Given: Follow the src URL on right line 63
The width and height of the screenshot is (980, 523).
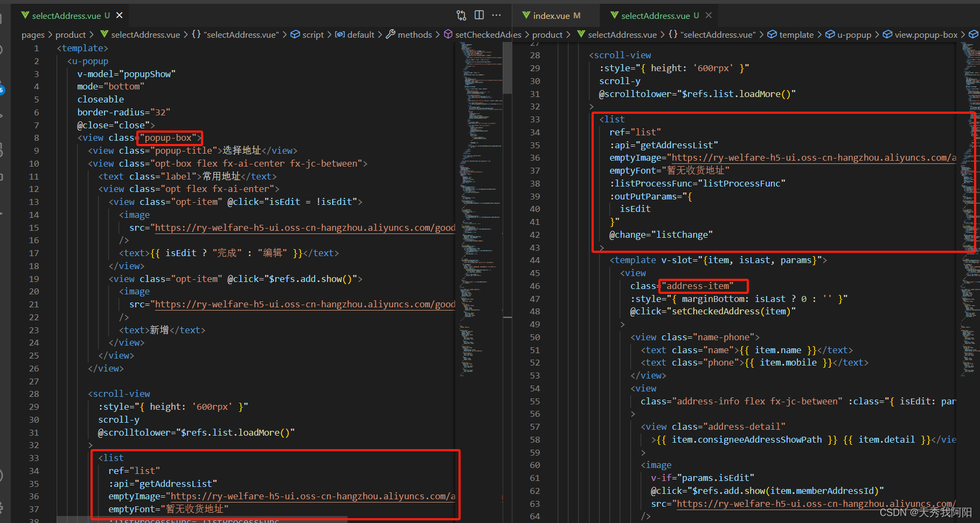Looking at the screenshot, I should tap(816, 504).
